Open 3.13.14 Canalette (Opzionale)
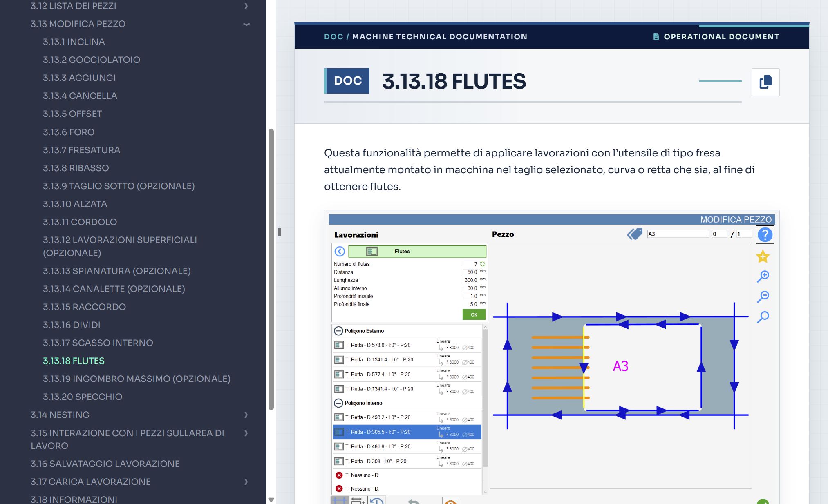 pyautogui.click(x=114, y=289)
